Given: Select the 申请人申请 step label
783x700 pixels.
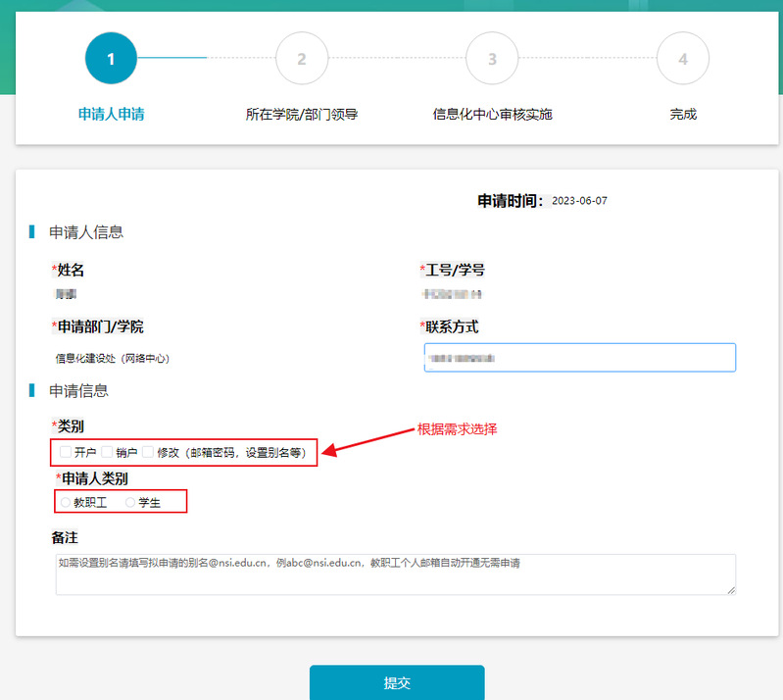Looking at the screenshot, I should pyautogui.click(x=111, y=114).
